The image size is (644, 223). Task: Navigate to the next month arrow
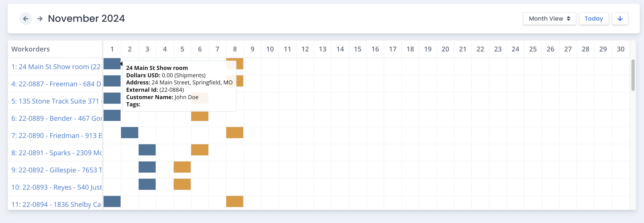(39, 18)
